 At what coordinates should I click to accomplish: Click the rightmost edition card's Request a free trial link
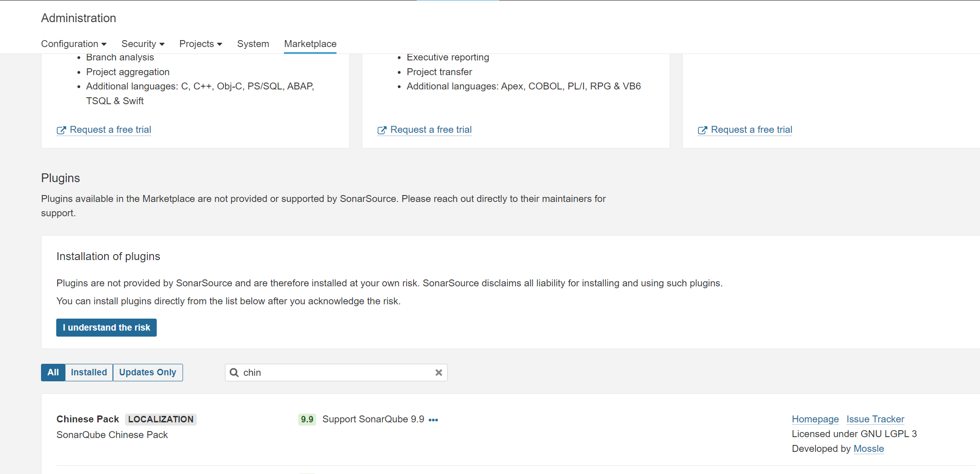tap(745, 130)
